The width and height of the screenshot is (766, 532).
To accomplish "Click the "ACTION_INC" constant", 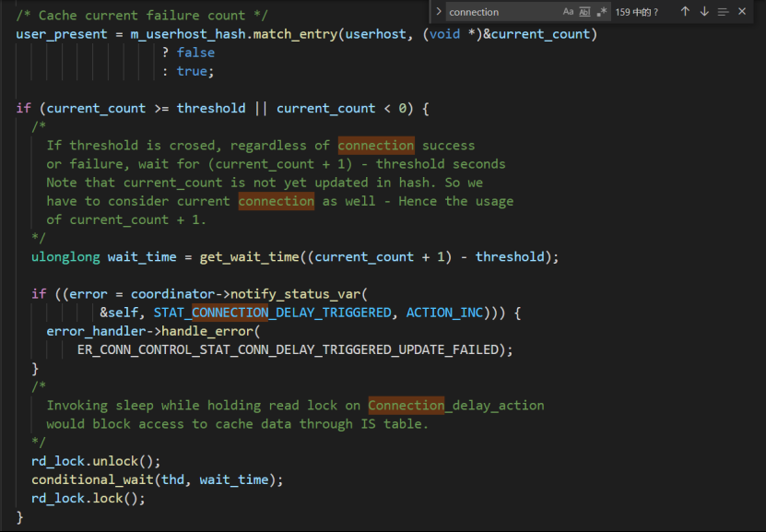I will 444,313.
